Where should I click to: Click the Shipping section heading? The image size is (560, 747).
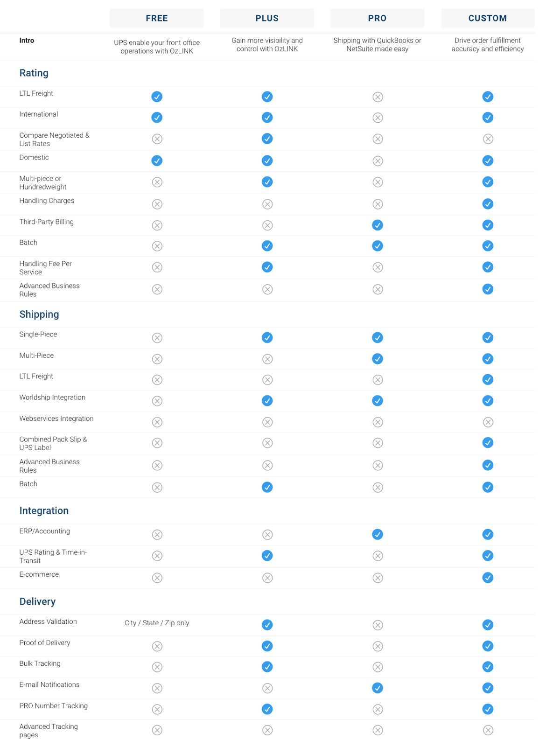click(39, 314)
